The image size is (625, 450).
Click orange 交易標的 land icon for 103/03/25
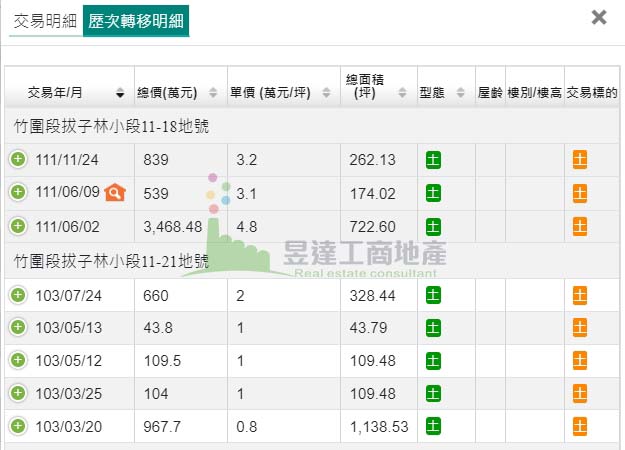580,393
